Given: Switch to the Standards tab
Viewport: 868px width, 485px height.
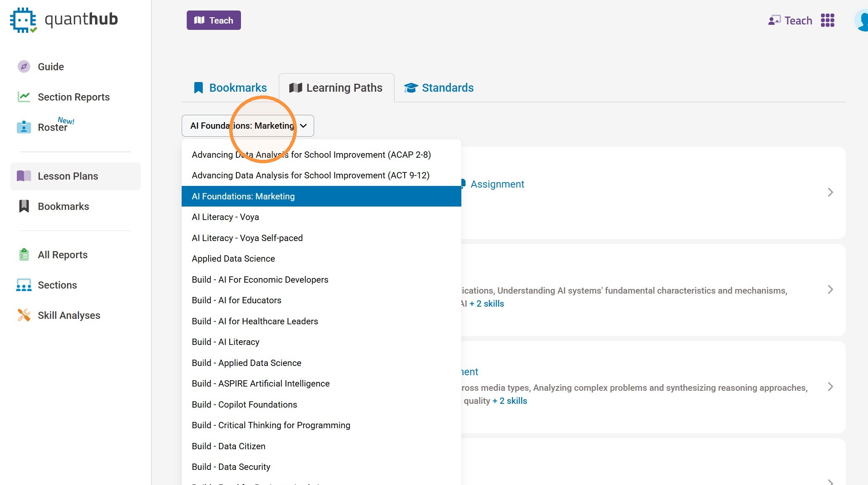Looking at the screenshot, I should [x=439, y=87].
